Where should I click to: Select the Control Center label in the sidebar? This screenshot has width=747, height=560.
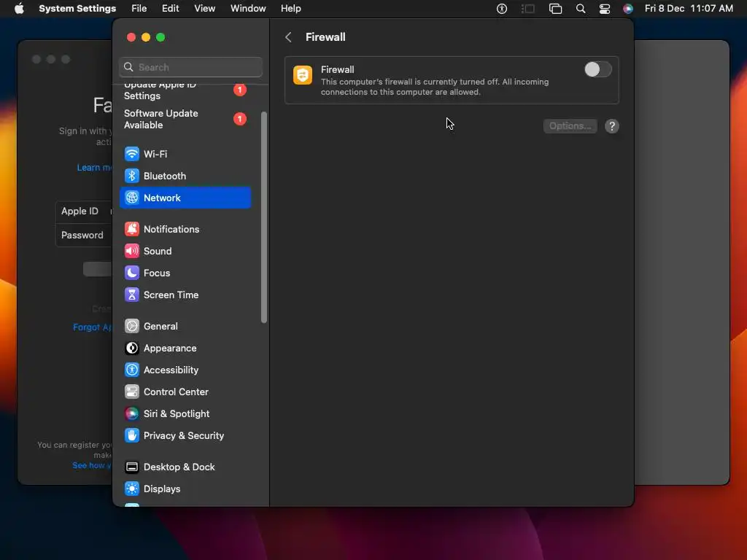(x=177, y=392)
